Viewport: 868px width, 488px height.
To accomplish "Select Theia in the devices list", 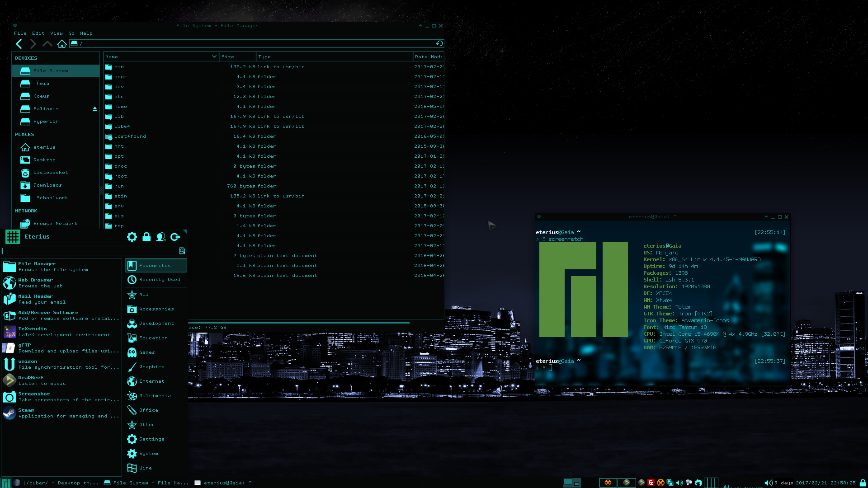I will coord(56,84).
